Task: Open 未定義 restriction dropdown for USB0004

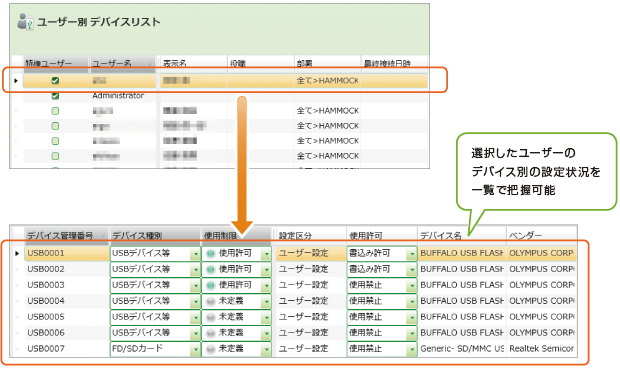Action: 267,302
